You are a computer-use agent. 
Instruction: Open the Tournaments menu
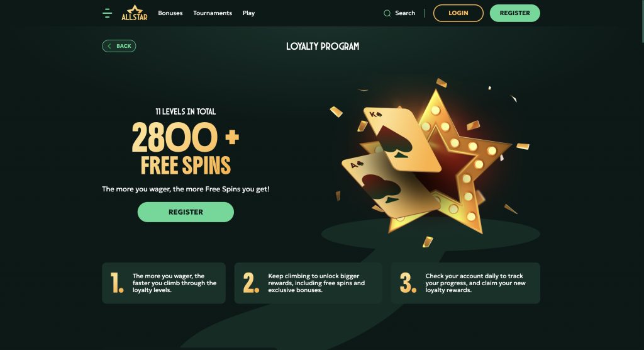coord(213,13)
